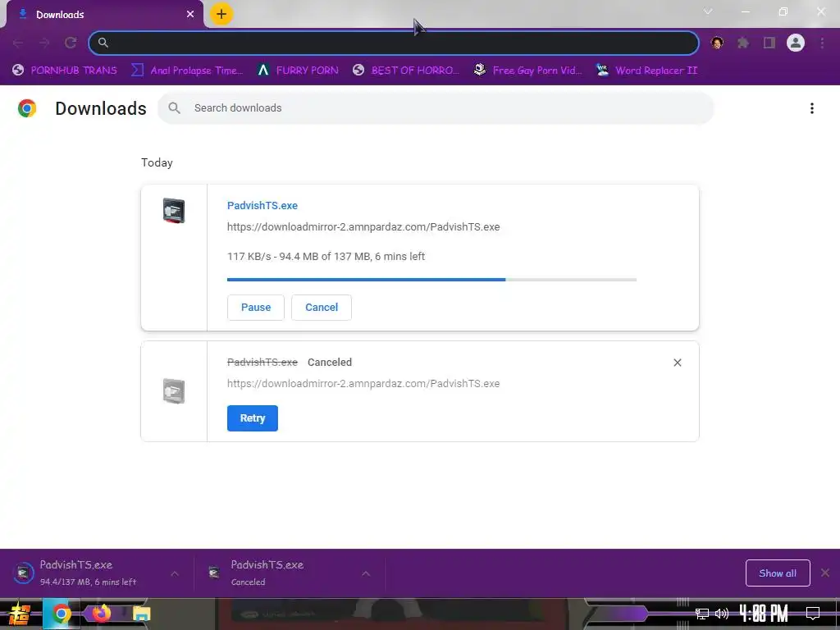Open the Start menu icon

click(19, 614)
